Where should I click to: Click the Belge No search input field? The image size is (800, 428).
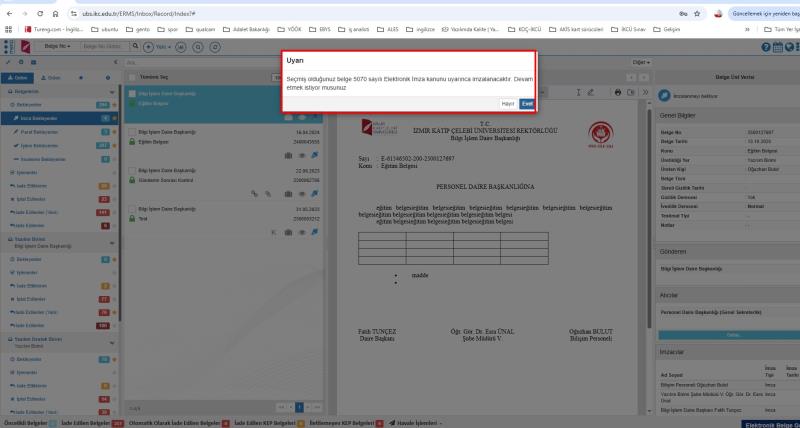[101, 47]
